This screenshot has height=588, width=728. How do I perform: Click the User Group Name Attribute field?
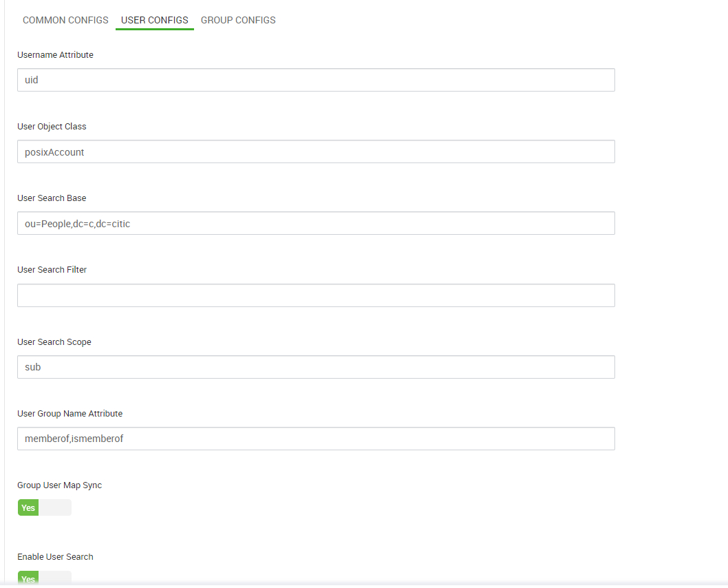tap(316, 439)
